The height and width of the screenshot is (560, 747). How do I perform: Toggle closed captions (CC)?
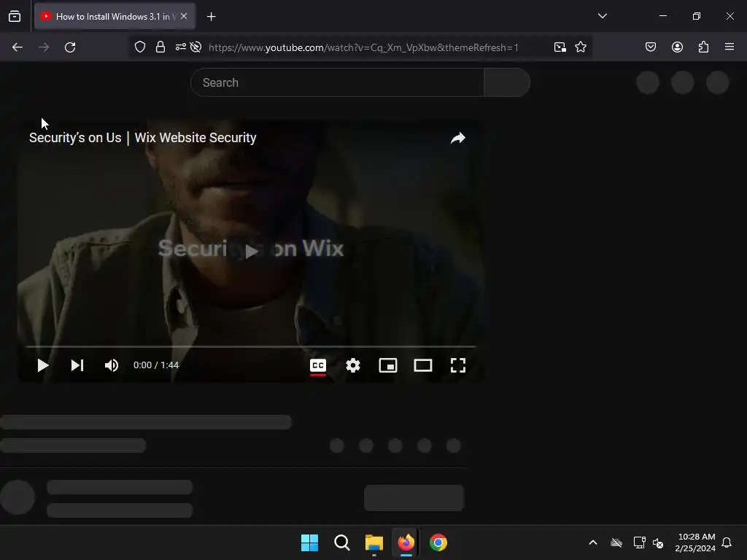(x=318, y=366)
